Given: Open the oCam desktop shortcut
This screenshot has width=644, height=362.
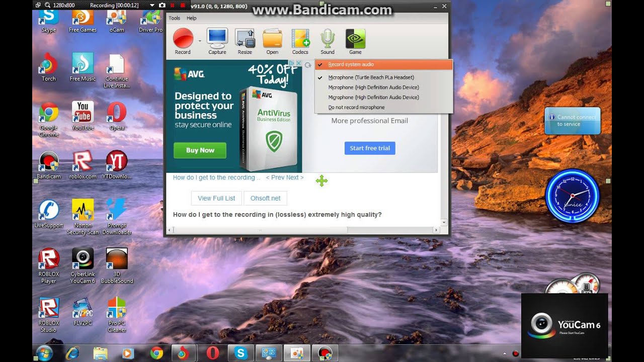Looking at the screenshot, I should point(117,20).
